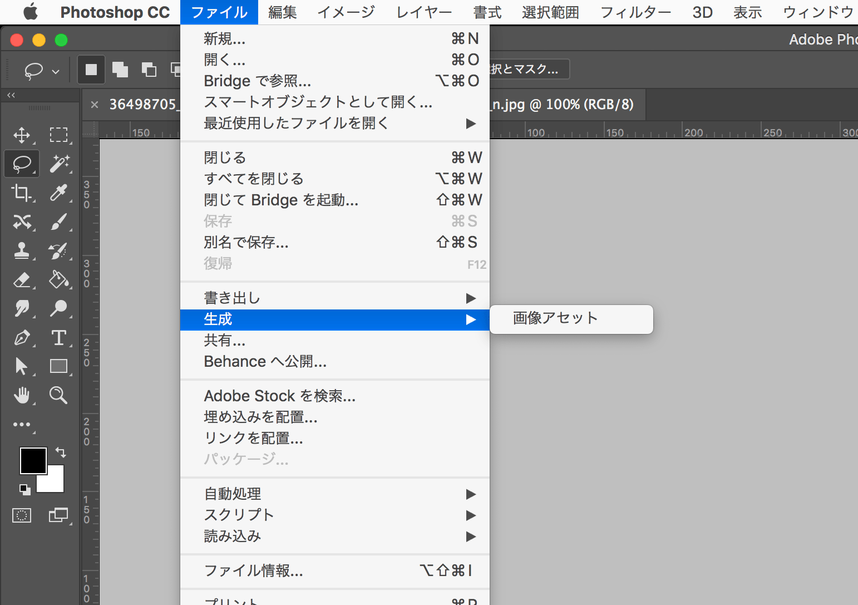Image resolution: width=858 pixels, height=605 pixels.
Task: Click 別名で保存... in File menu
Action: 247,242
